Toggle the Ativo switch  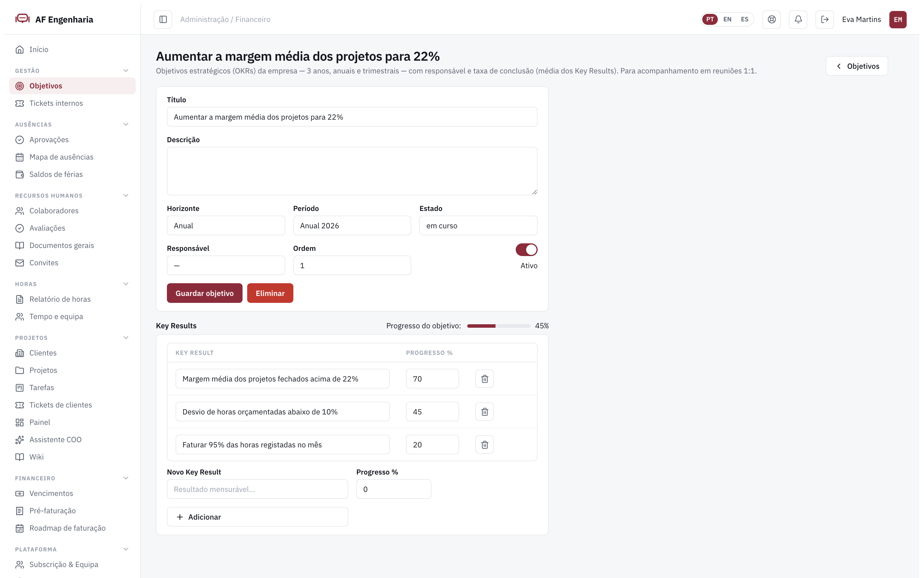[x=526, y=250]
